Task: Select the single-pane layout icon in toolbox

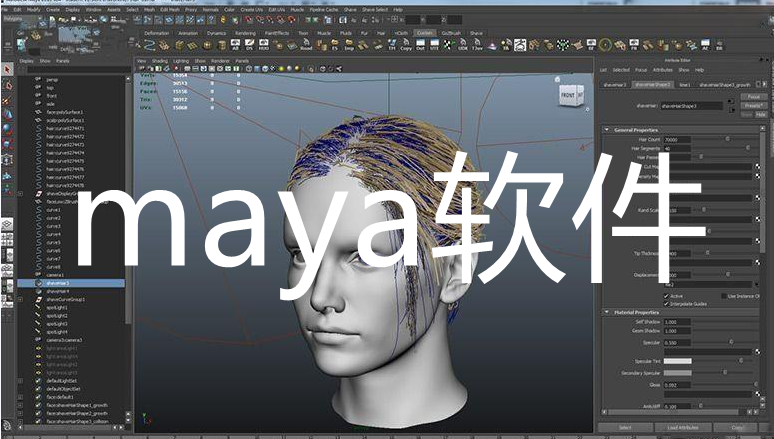Action: [7, 225]
